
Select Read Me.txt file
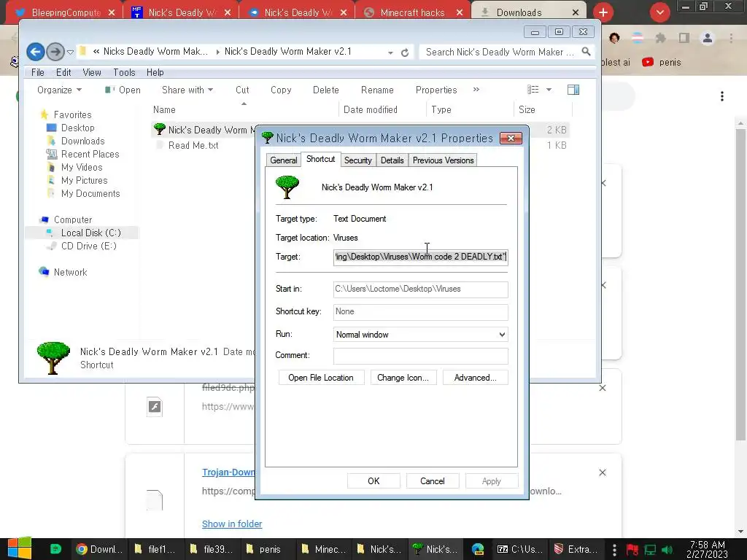[193, 145]
